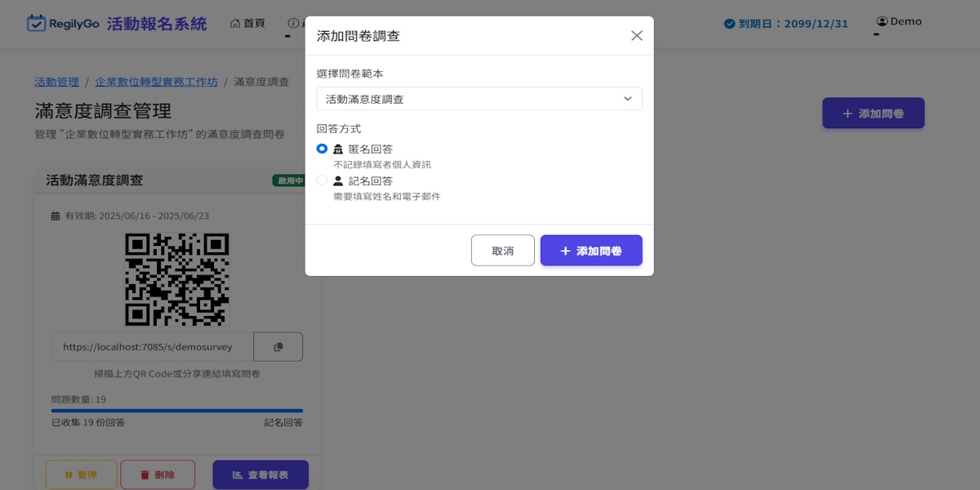Click the 到期日：2099/12/31 indicator
This screenshot has width=980, height=490.
786,24
